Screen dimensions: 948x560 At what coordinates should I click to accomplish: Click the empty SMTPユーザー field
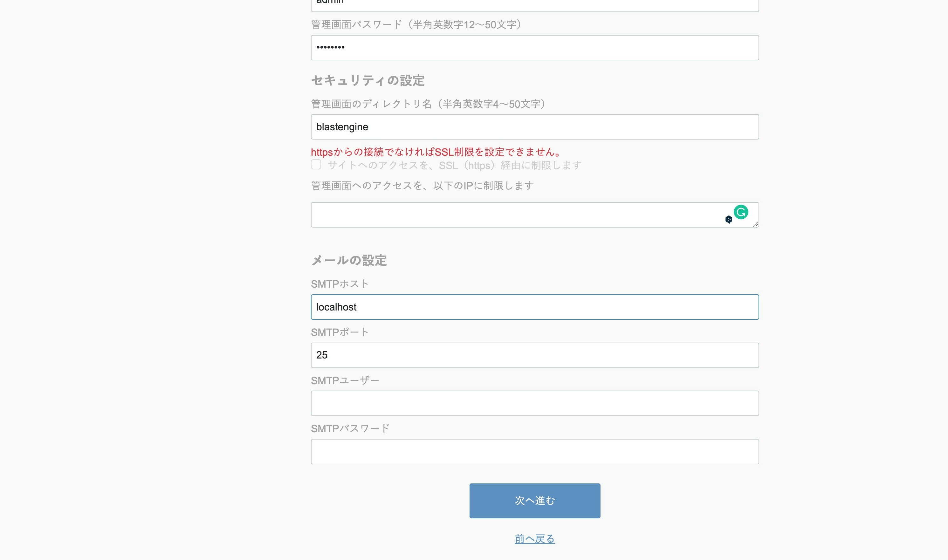[x=534, y=403]
